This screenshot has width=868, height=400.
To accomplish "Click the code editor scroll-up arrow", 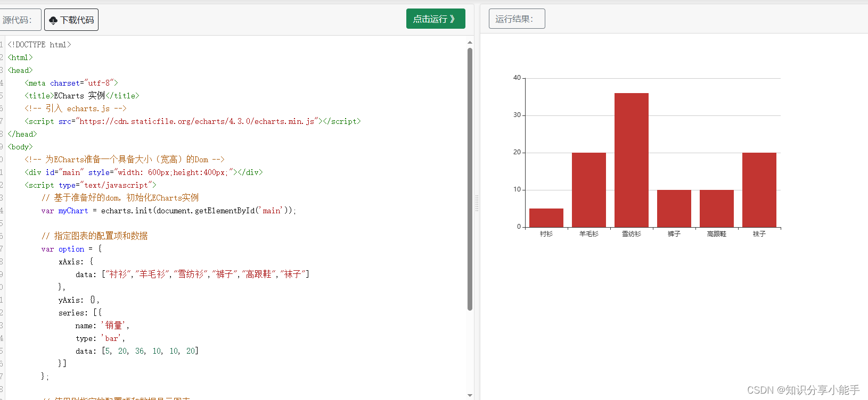I will pos(470,42).
